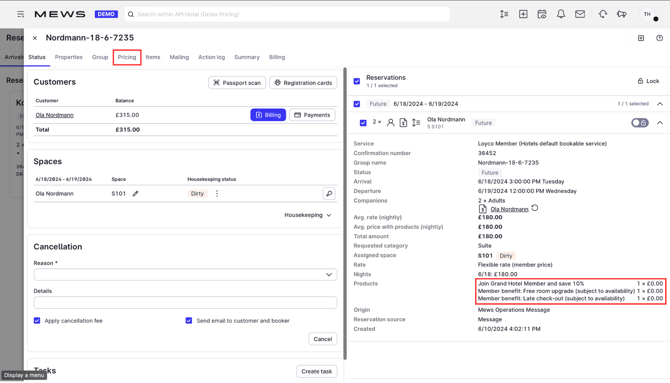The image size is (670, 383).
Task: Uncheck Apply cancellation fee checkbox
Action: 37,321
